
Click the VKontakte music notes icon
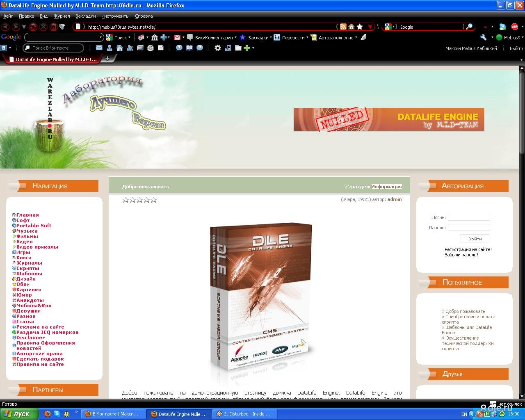point(228,48)
